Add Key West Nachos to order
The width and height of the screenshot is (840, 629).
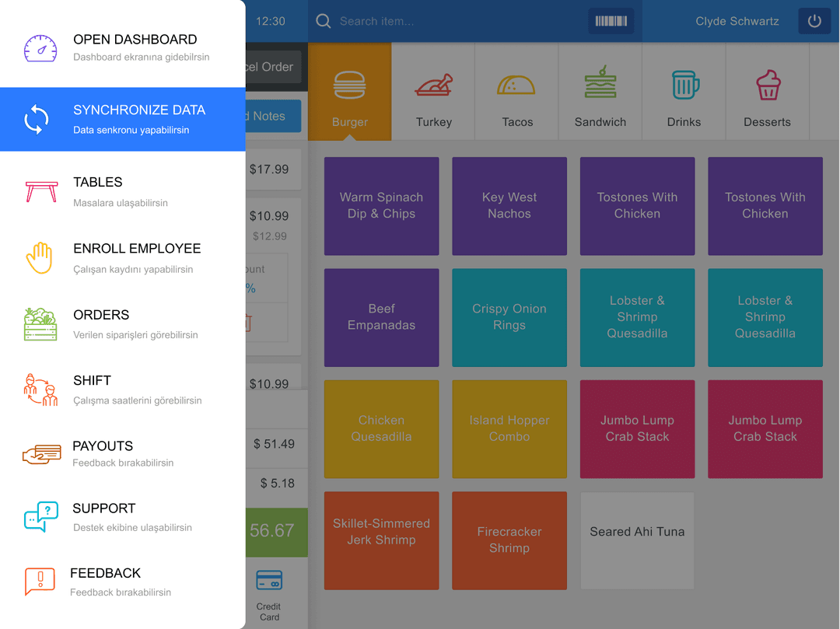[509, 206]
